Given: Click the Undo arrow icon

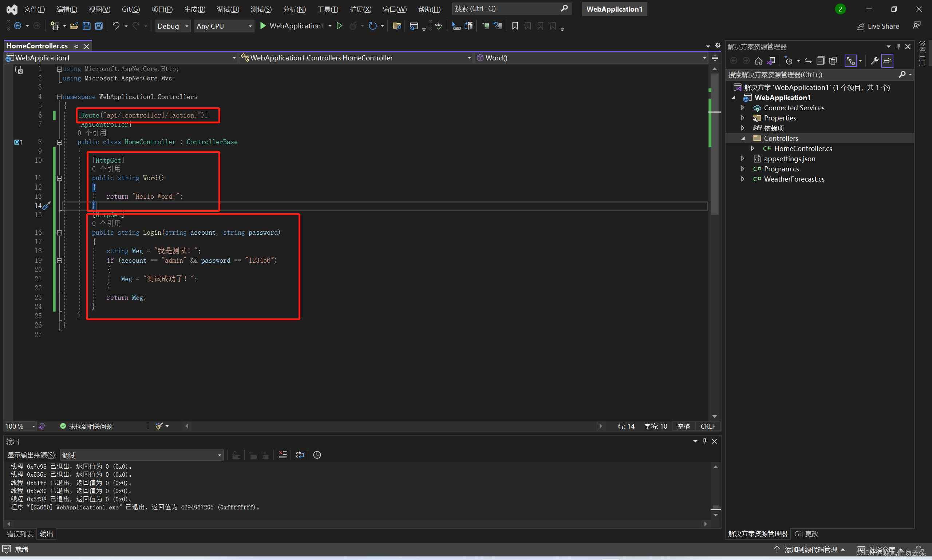Looking at the screenshot, I should (116, 26).
